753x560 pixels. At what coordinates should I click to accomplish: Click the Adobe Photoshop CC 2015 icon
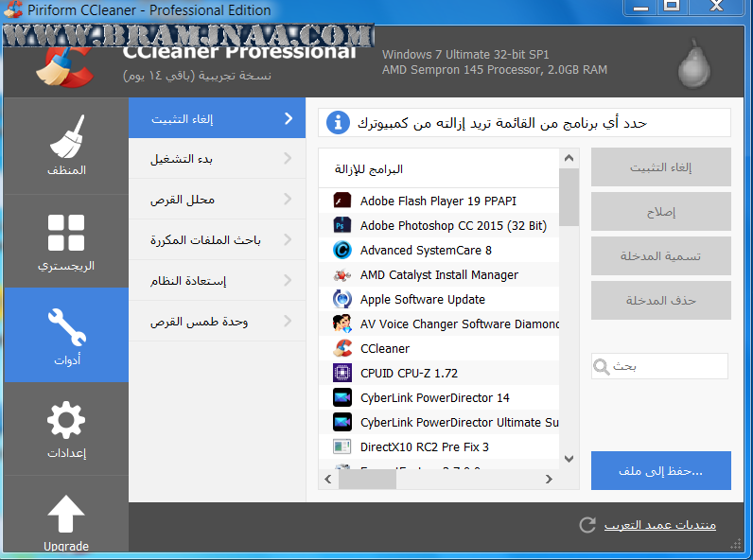pyautogui.click(x=341, y=225)
